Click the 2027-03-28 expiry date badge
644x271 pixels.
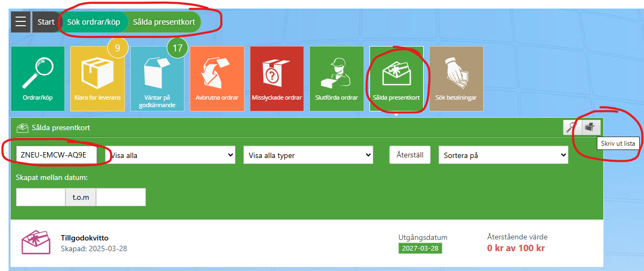pos(420,249)
